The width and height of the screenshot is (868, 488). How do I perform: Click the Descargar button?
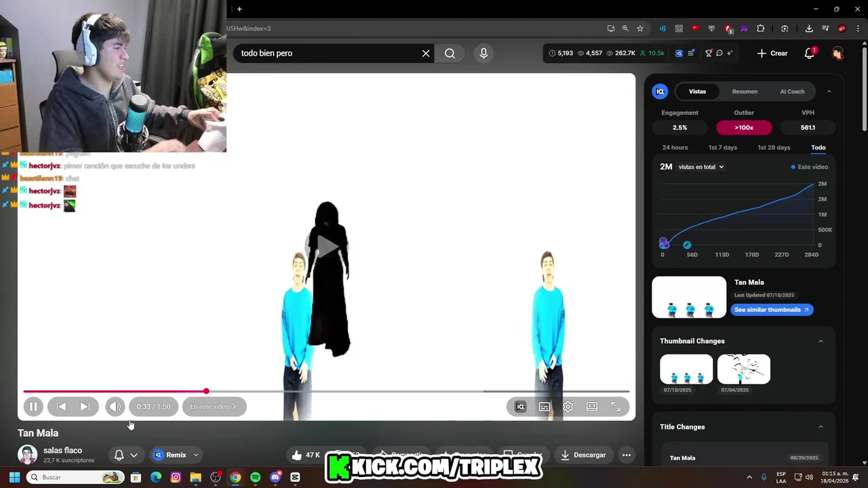(583, 455)
